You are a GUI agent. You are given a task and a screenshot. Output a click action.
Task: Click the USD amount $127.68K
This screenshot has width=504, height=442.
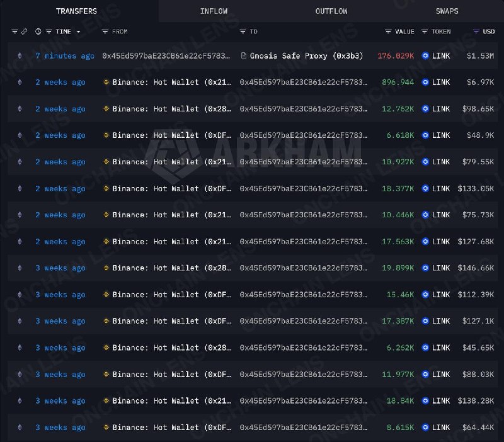pyautogui.click(x=476, y=242)
